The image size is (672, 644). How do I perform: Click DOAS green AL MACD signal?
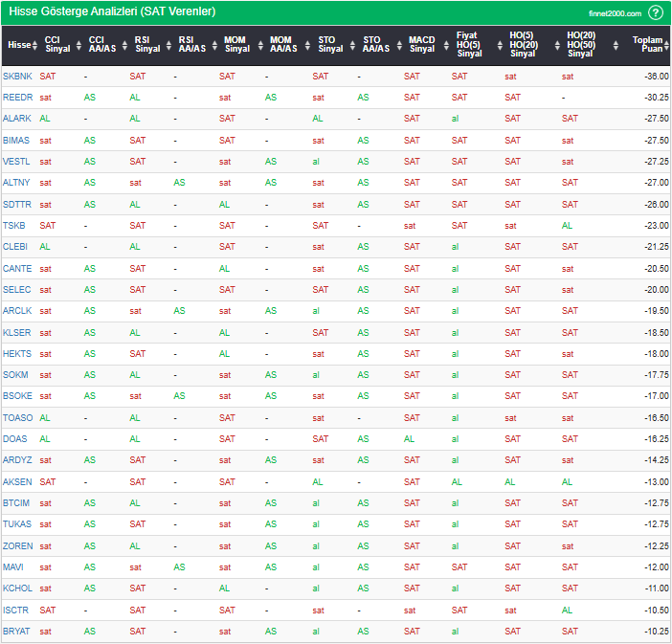pyautogui.click(x=409, y=439)
